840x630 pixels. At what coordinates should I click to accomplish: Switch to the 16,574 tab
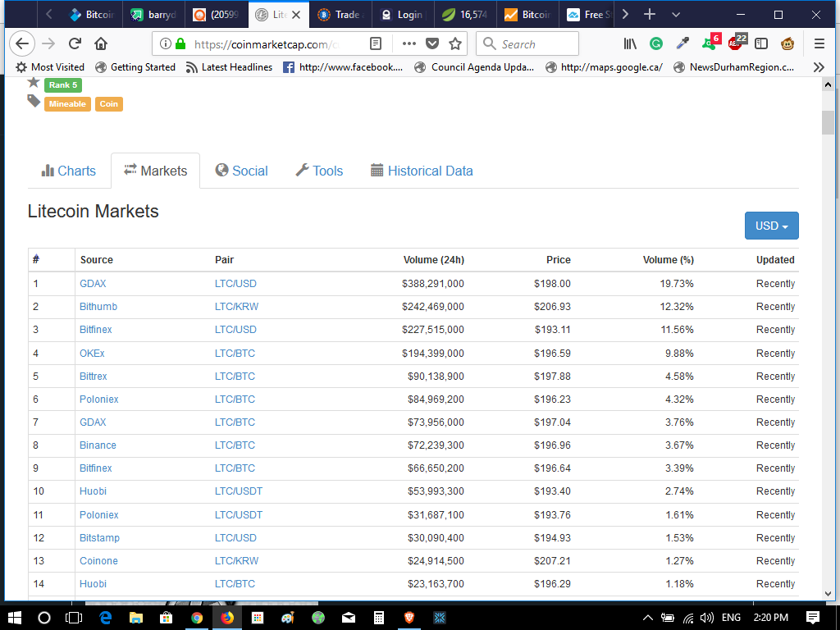click(x=465, y=15)
